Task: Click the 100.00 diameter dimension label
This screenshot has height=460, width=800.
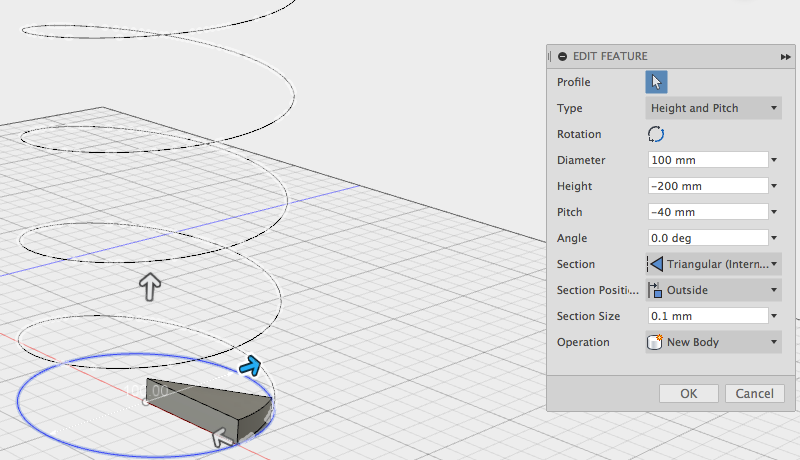Action: (x=147, y=391)
